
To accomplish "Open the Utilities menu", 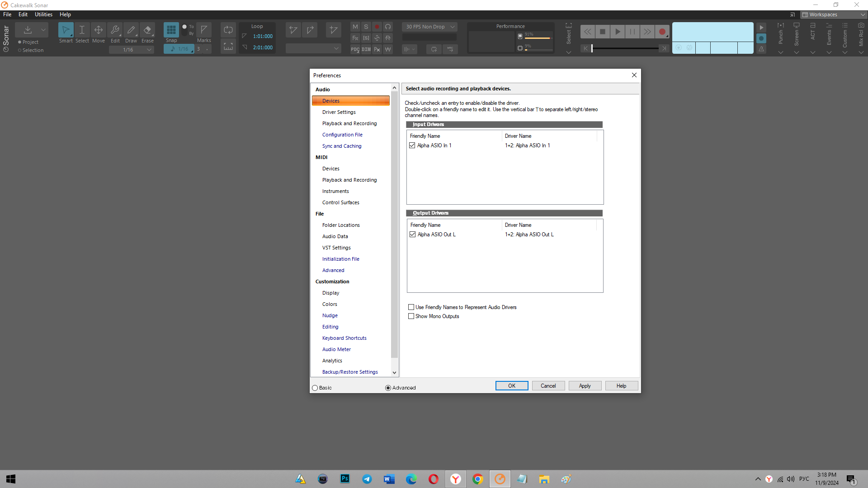I will point(43,14).
